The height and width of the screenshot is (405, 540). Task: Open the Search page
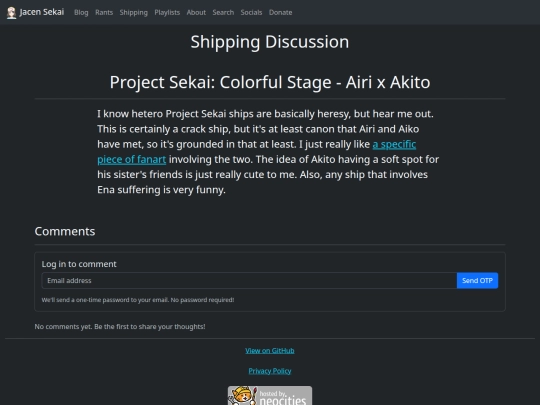point(223,12)
